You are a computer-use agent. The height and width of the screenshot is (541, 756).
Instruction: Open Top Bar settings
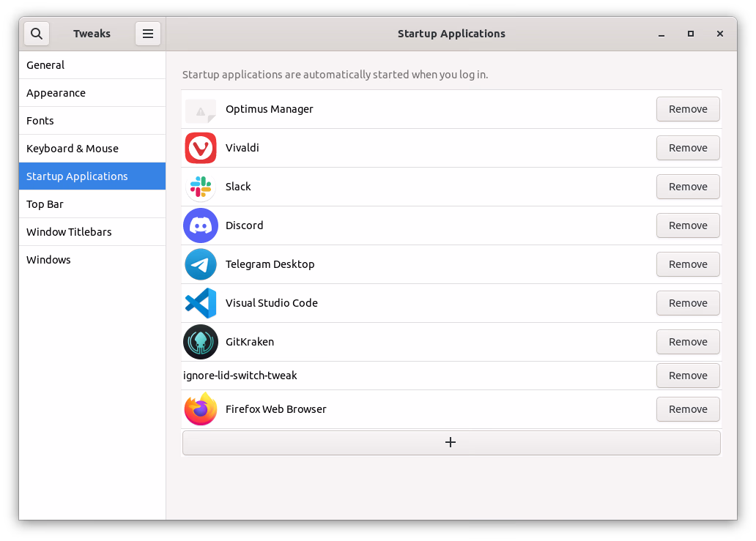click(x=92, y=204)
